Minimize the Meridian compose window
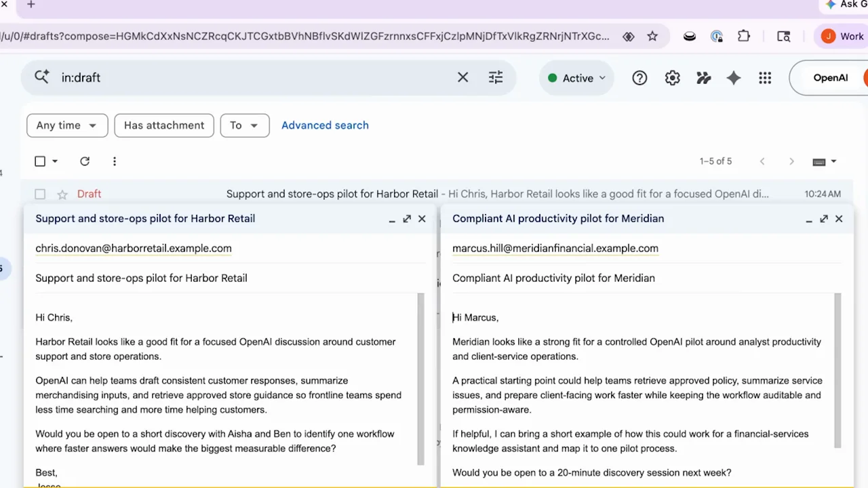 (x=809, y=219)
